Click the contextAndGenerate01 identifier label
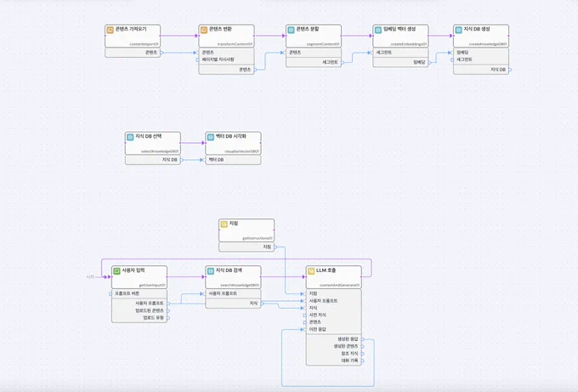Viewport: 578px width, 392px height. click(339, 286)
